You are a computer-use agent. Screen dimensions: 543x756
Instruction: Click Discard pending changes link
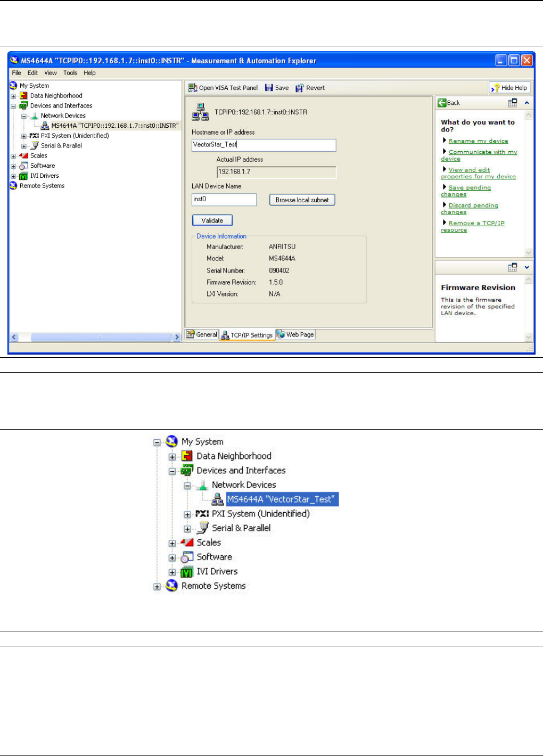(x=470, y=209)
